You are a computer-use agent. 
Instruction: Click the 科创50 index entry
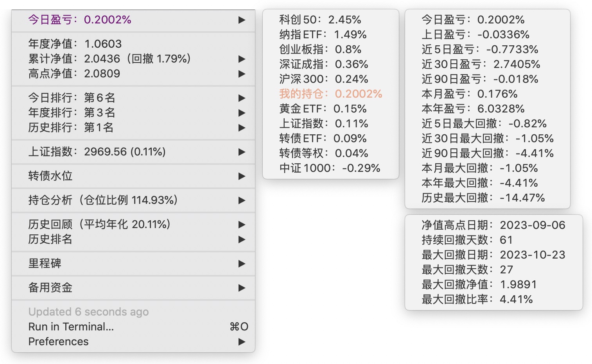[x=320, y=20]
